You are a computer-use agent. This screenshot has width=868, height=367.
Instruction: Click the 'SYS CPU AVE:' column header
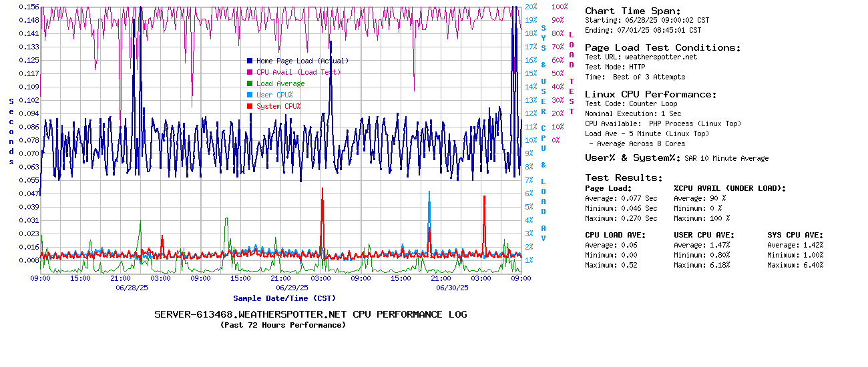point(795,235)
